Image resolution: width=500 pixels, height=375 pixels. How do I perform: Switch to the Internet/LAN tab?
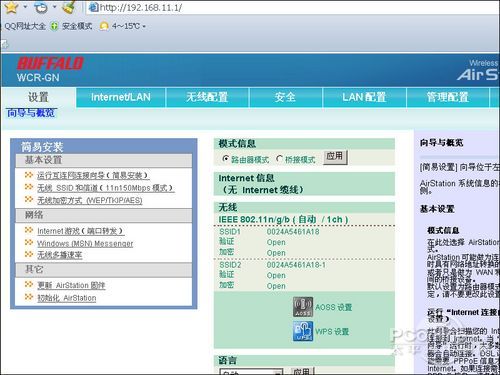[121, 97]
